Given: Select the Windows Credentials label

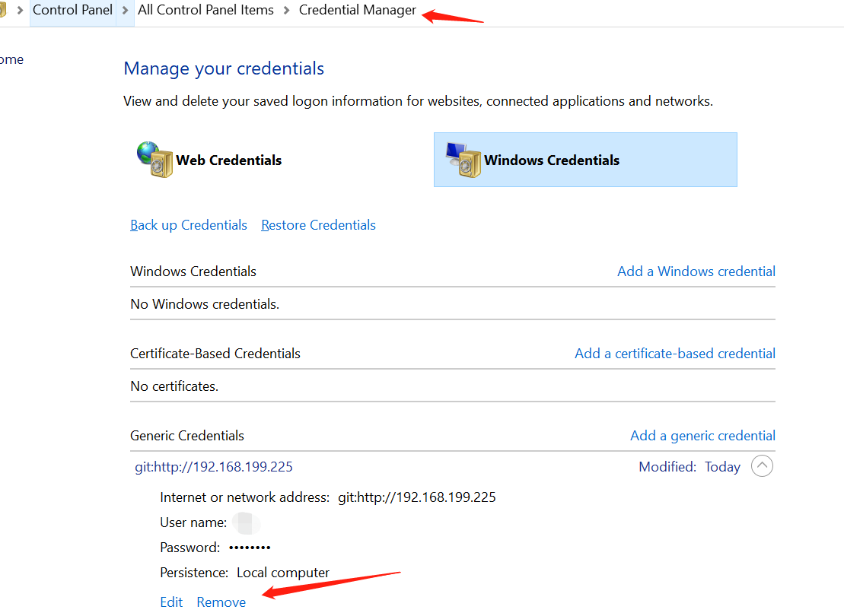Looking at the screenshot, I should 552,160.
